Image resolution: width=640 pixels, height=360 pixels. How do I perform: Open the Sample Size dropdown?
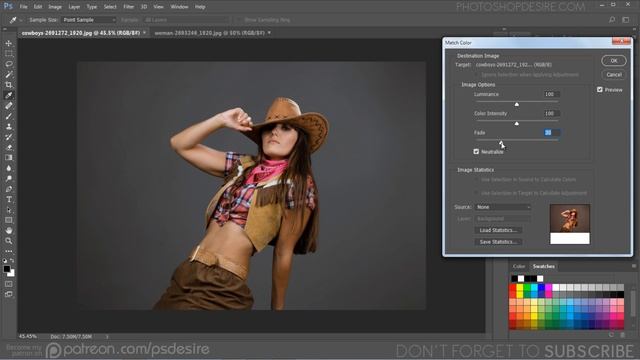(88, 20)
